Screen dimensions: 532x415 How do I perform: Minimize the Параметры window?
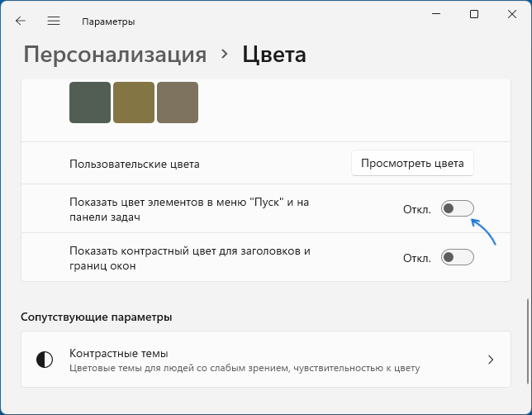pyautogui.click(x=436, y=14)
